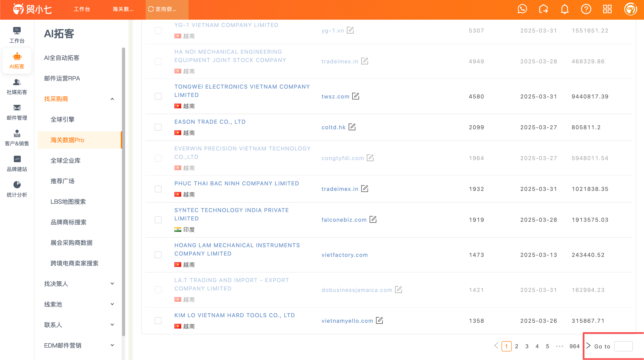Open TONGWEI ELECTRONICS VIETNAM company link
This screenshot has height=360, width=644.
[x=242, y=91]
